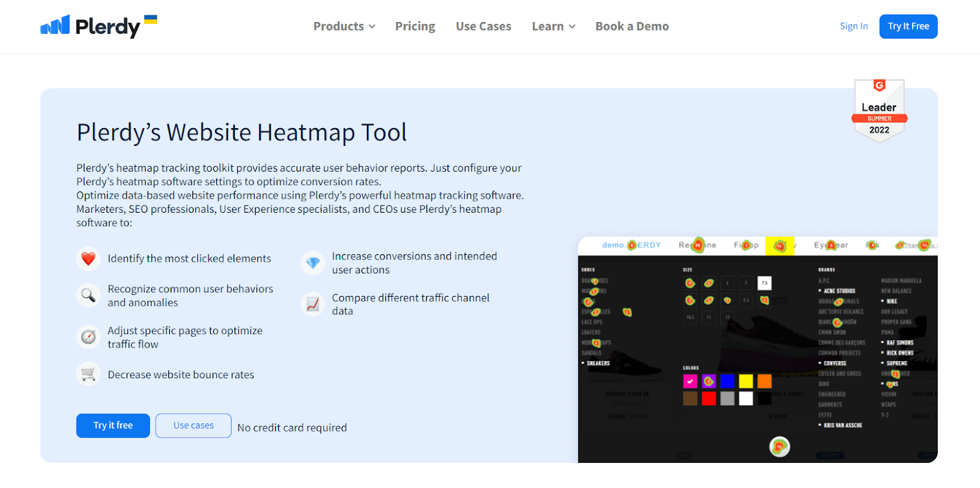This screenshot has width=980, height=488.
Task: Click the SANDALS entry in shoes list
Action: pos(591,353)
